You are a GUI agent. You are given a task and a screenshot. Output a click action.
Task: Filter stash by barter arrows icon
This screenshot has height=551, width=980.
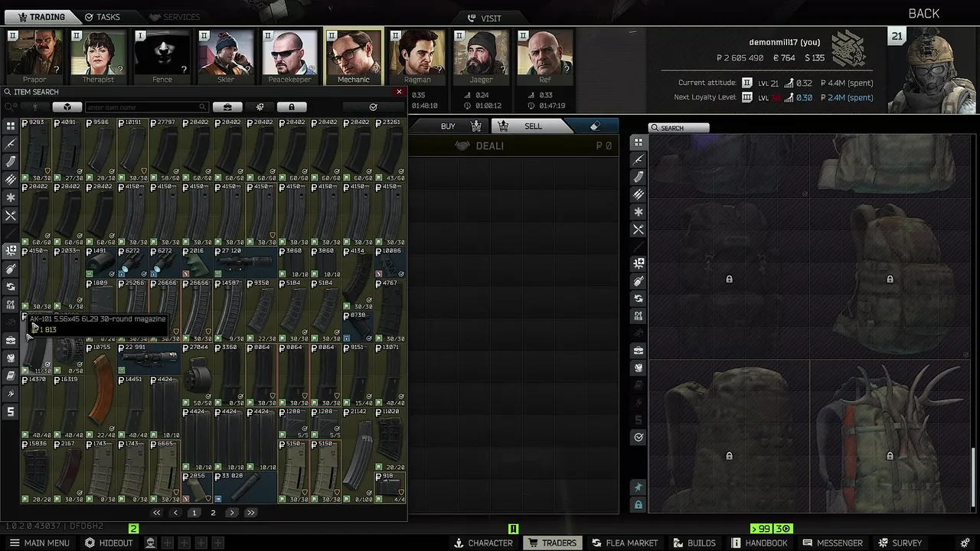639,298
